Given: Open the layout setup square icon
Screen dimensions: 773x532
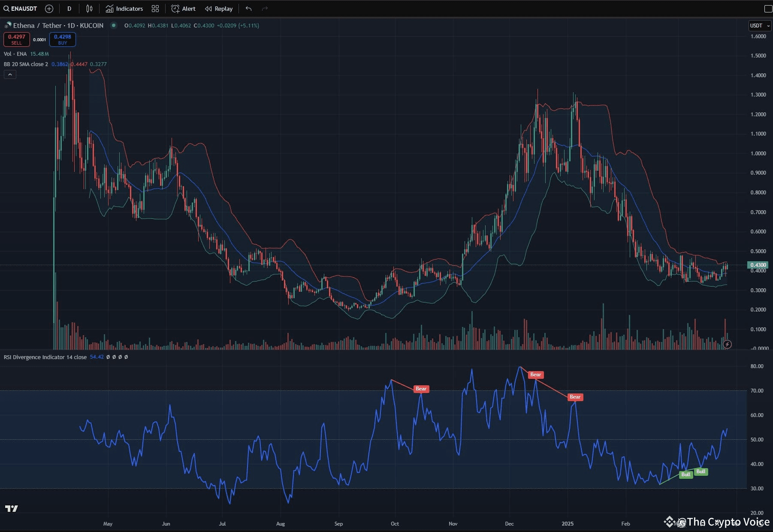Looking at the screenshot, I should coord(768,9).
